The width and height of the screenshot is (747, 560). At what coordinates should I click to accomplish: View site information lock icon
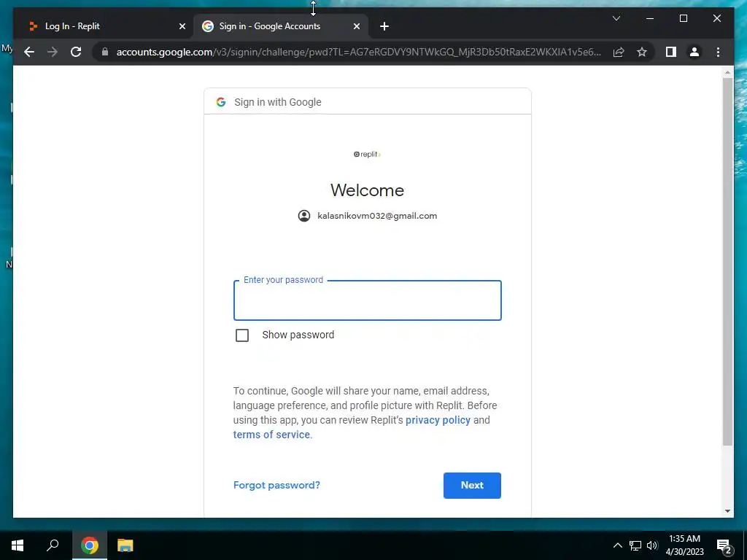(105, 52)
